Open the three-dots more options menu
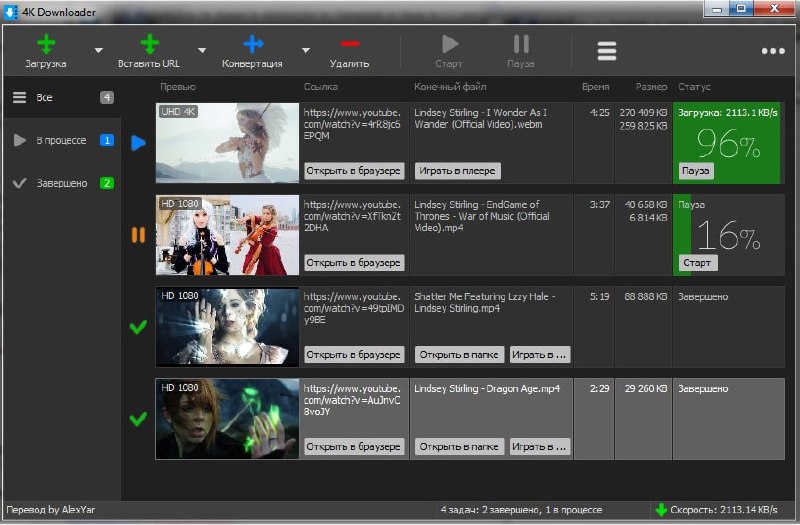The height and width of the screenshot is (525, 800). point(772,51)
